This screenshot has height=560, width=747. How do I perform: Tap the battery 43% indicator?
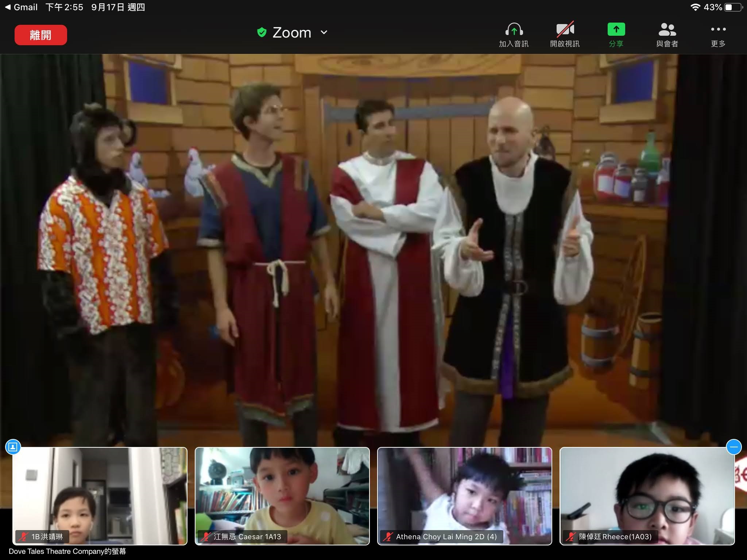(x=723, y=7)
